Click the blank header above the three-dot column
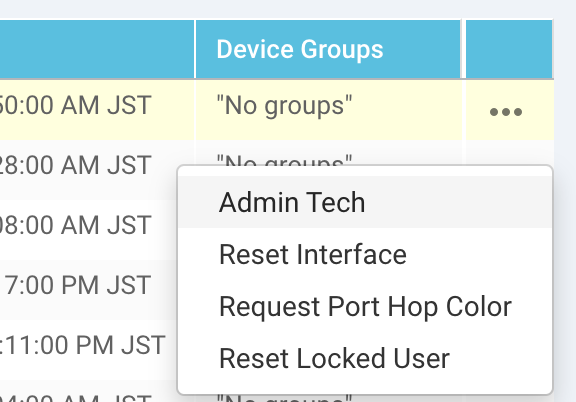Image resolution: width=576 pixels, height=402 pixels. click(x=509, y=49)
